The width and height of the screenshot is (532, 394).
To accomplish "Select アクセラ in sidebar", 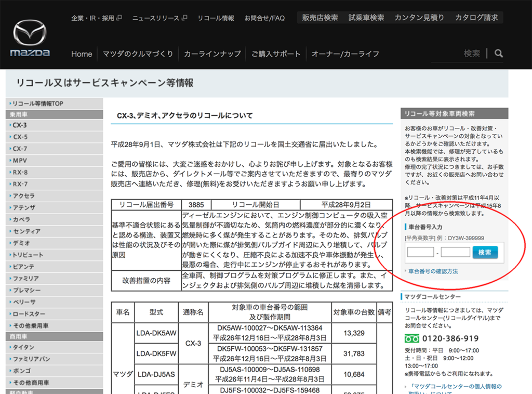I will point(54,196).
